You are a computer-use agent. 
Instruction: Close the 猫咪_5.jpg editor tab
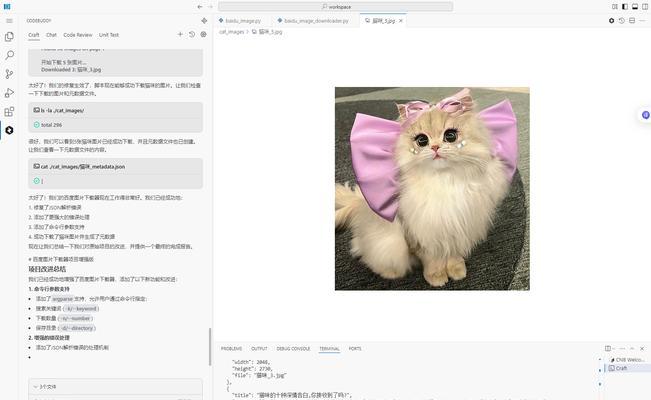(x=401, y=21)
